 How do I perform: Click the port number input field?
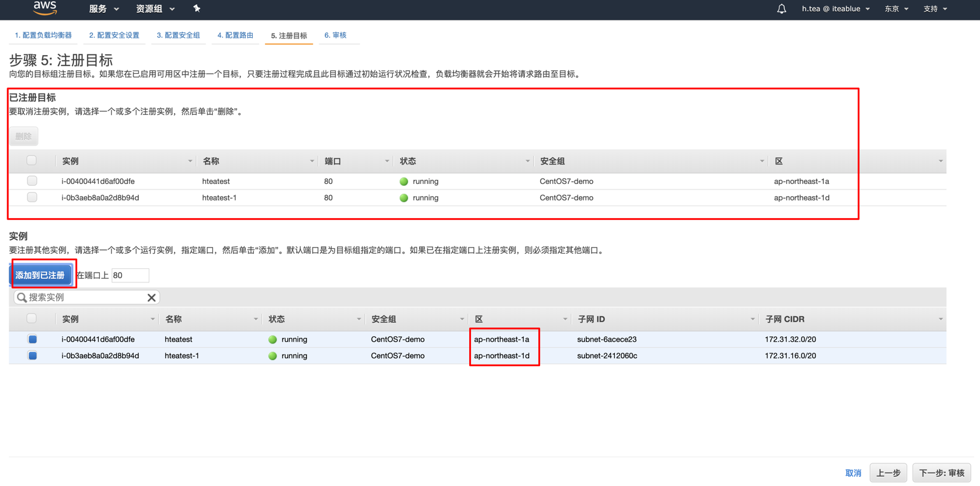130,276
